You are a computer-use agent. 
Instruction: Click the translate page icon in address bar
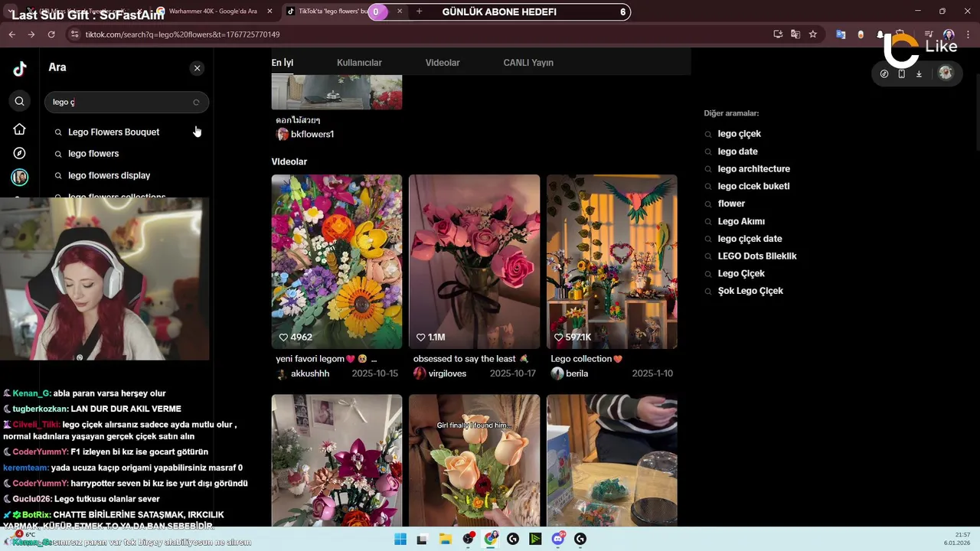[x=795, y=34]
